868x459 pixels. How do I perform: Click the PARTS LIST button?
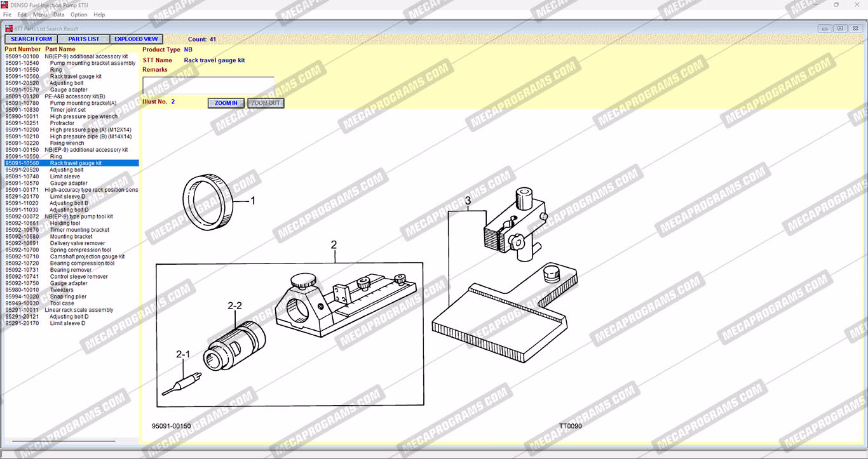point(84,39)
